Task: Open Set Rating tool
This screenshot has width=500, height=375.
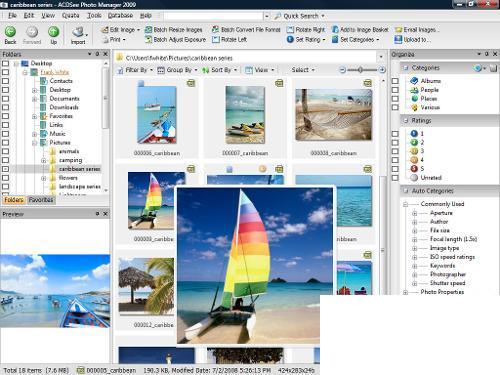Action: coord(306,39)
